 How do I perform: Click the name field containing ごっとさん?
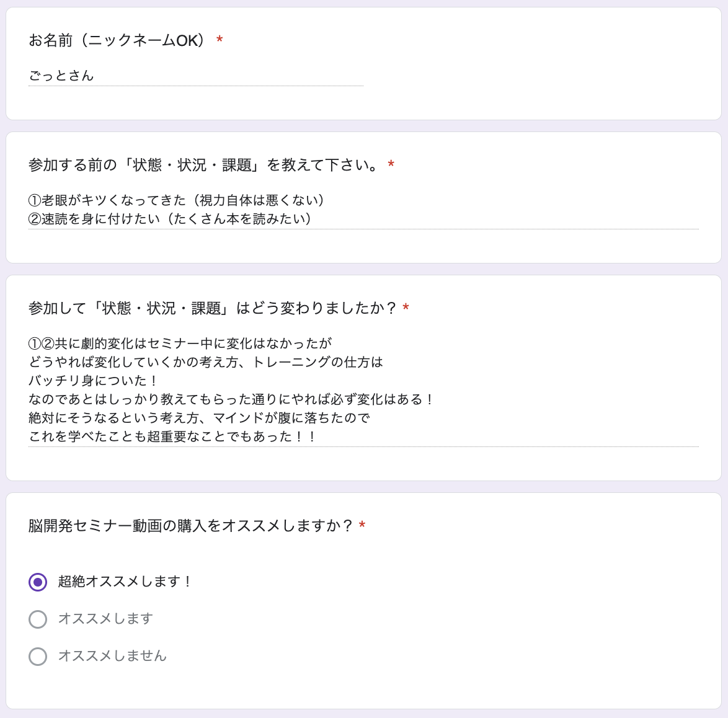point(195,75)
